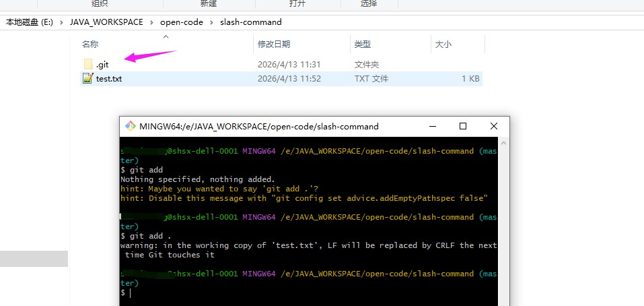The width and height of the screenshot is (644, 306).
Task: Click the date 2026/4/13 11:52
Action: click(x=289, y=79)
